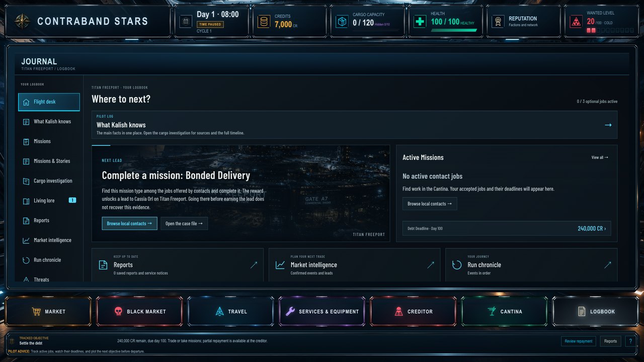
Task: Click the Threats warning icon in sidebar
Action: tap(26, 280)
